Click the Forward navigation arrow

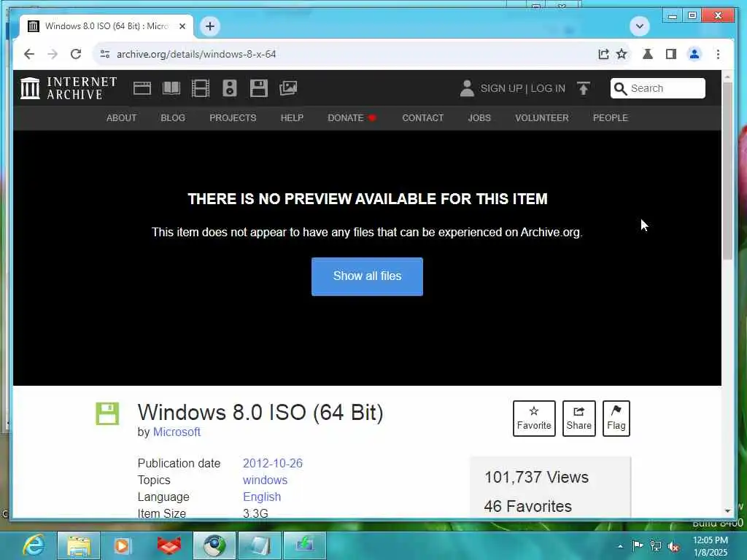53,54
